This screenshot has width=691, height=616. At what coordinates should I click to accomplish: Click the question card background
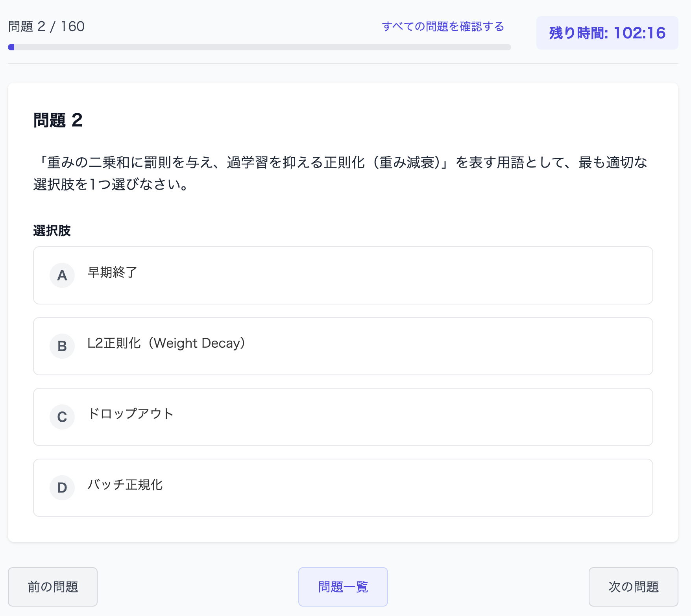click(342, 539)
